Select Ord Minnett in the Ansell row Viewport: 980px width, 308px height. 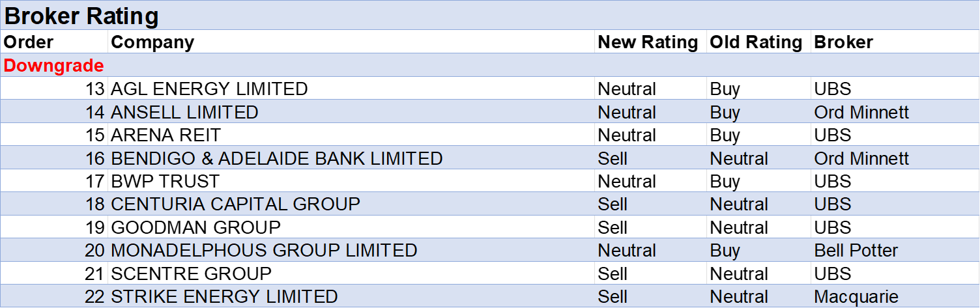coord(861,113)
